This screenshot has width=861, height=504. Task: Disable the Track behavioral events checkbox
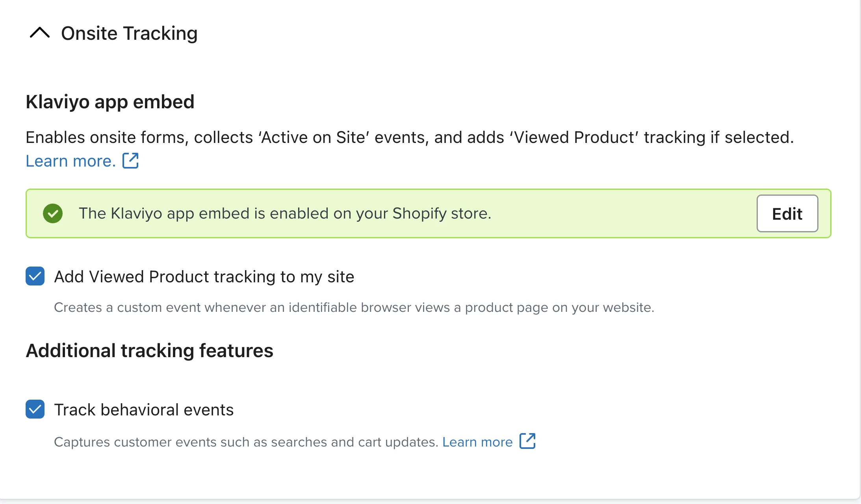35,409
